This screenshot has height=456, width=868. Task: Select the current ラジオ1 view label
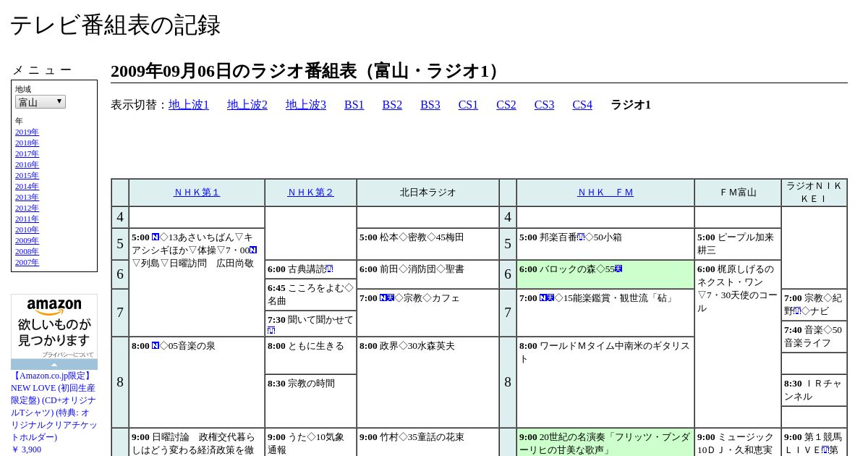[x=631, y=105]
